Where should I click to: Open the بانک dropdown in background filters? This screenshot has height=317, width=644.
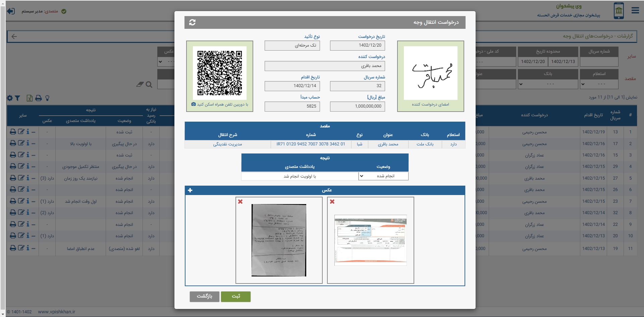pyautogui.click(x=548, y=84)
